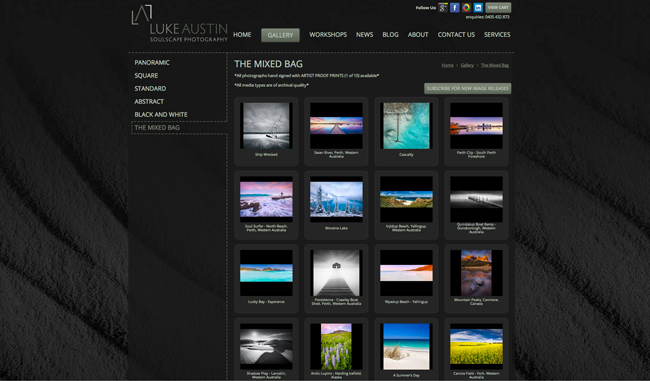Go to the Blog page
Image resolution: width=650 pixels, height=381 pixels.
[390, 35]
